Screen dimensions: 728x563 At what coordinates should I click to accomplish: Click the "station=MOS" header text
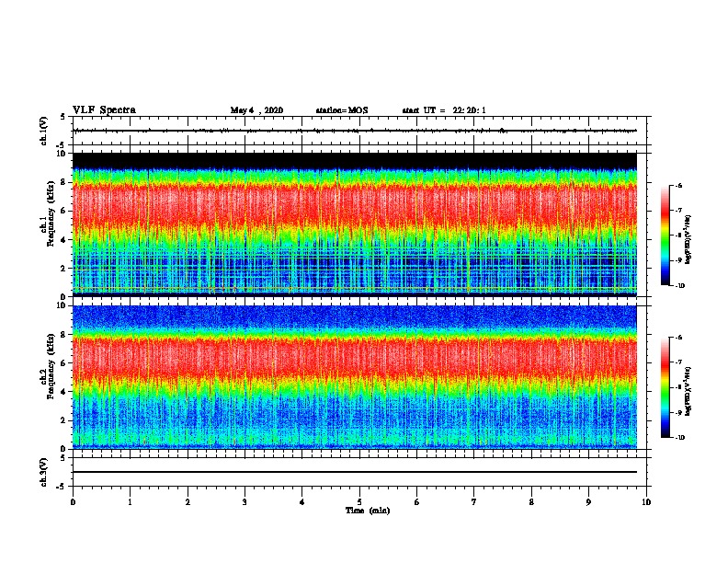(342, 110)
